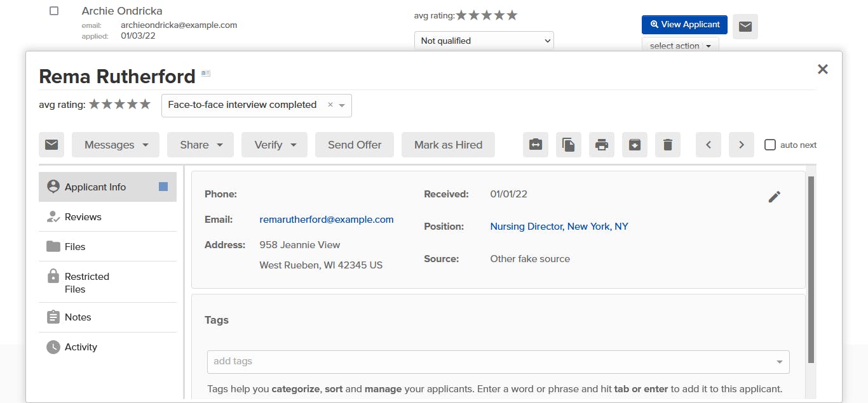The image size is (868, 403).
Task: Click the modal vertical scrollbar
Action: 811,270
